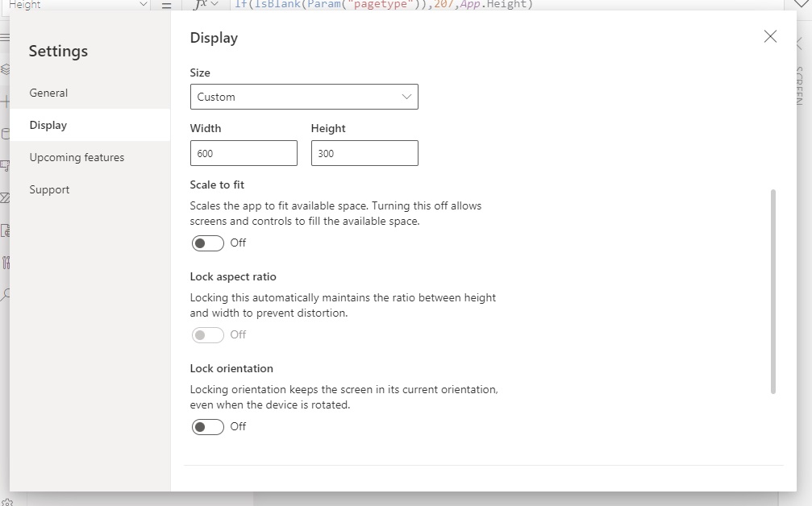Open the Insert pane with the plus icon

coord(8,102)
